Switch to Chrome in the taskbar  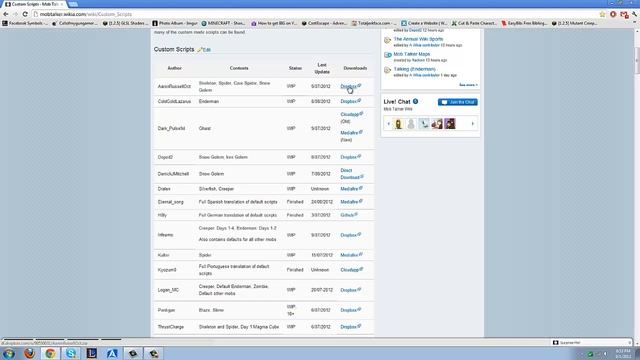50,353
